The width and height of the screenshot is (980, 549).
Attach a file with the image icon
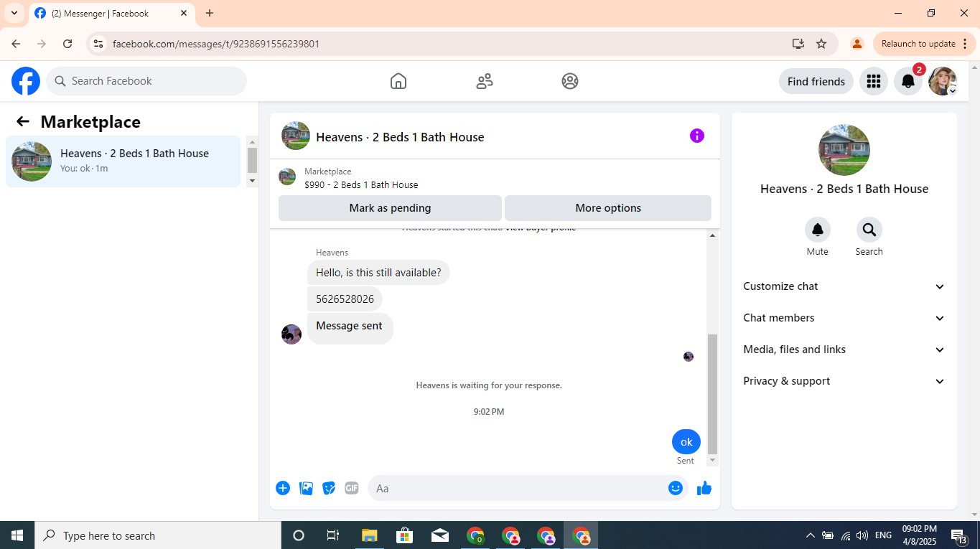click(x=306, y=488)
